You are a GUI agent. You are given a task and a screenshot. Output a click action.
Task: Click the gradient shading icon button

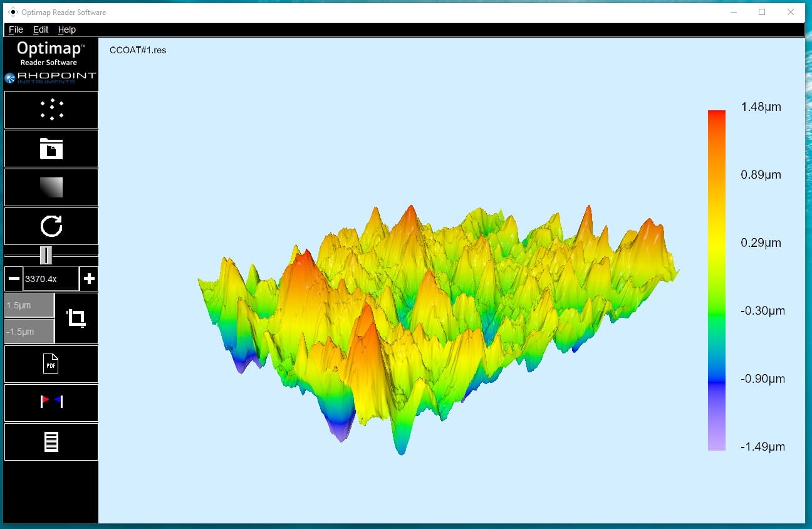(x=51, y=187)
